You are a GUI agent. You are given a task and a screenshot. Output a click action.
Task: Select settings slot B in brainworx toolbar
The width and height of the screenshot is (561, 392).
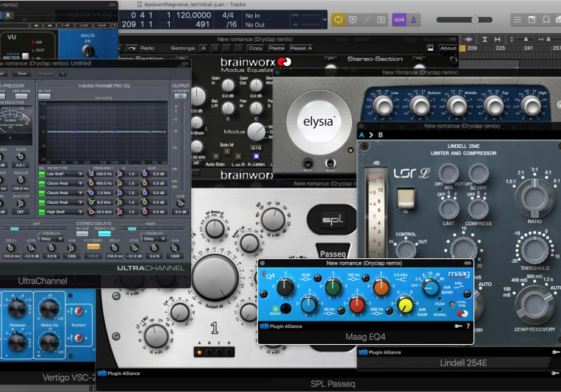click(215, 48)
